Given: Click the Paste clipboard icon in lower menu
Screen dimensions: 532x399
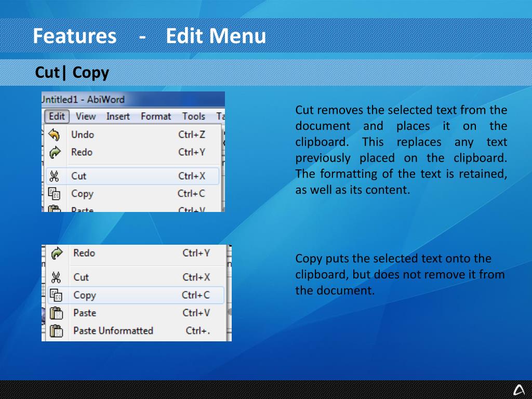Looking at the screenshot, I should (56, 313).
